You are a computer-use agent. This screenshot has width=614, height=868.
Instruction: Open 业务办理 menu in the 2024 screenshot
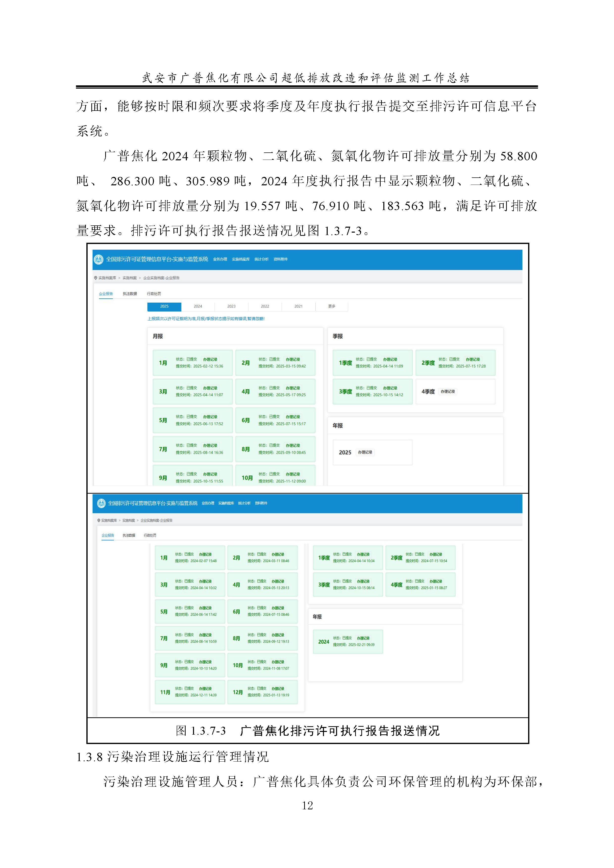[x=208, y=503]
